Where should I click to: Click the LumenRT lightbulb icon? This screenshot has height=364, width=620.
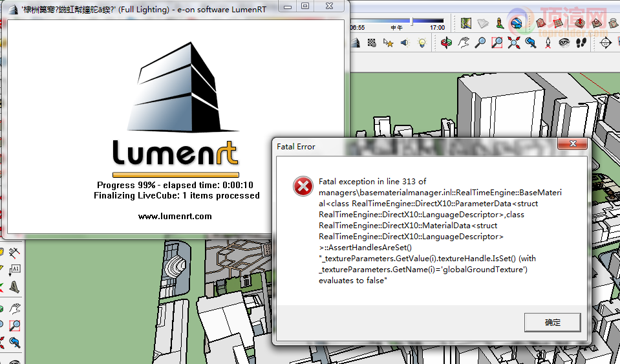point(422,43)
